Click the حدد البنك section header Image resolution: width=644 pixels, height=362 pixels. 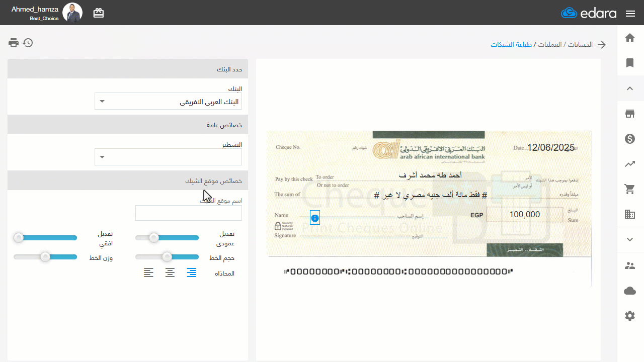click(x=128, y=69)
